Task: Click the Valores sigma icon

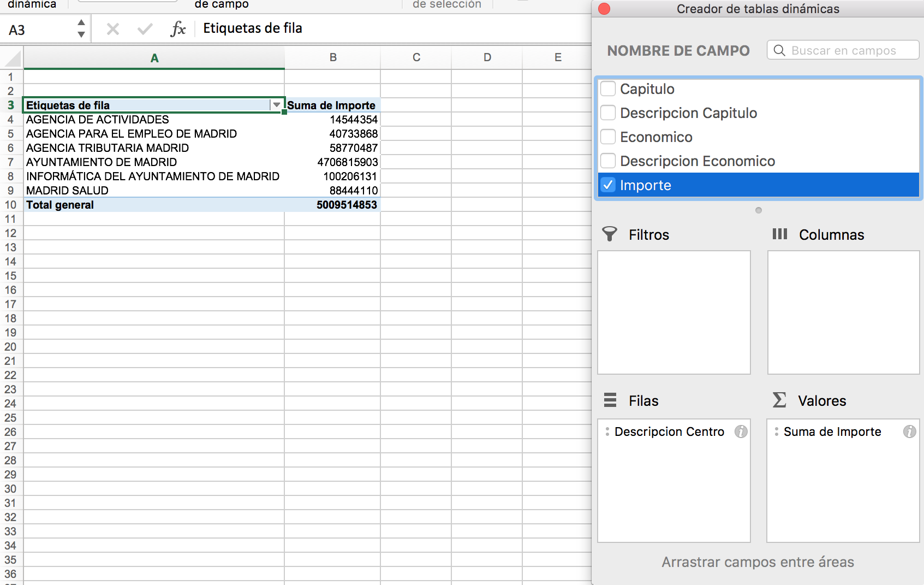Action: [x=779, y=400]
